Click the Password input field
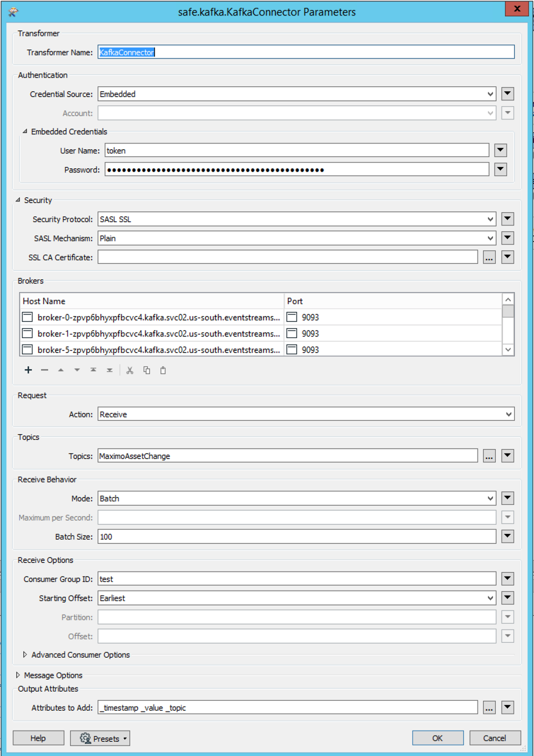Image resolution: width=534 pixels, height=756 pixels. (x=296, y=170)
